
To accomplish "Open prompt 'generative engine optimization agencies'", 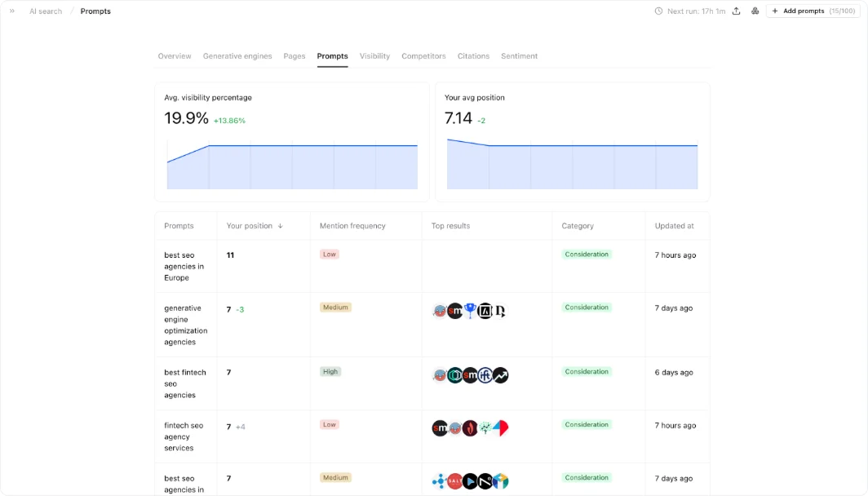I will pos(185,325).
